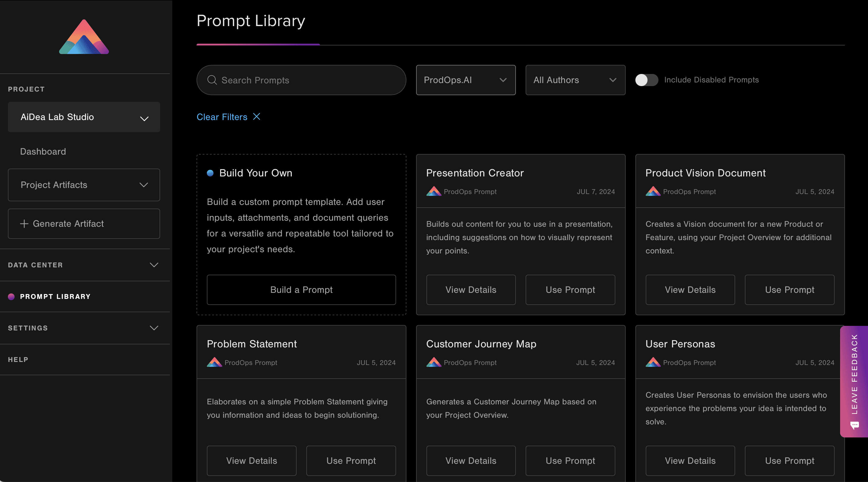Toggle Include Disabled Prompts switch
The image size is (868, 482).
646,80
